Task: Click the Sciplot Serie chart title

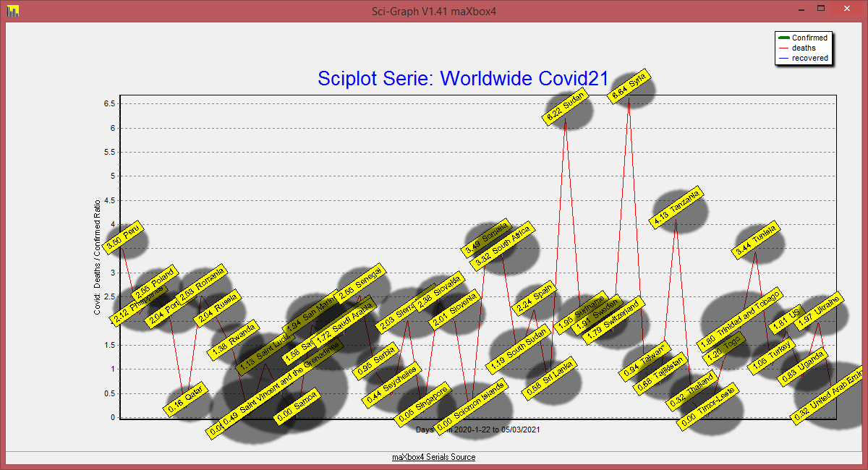Action: click(463, 78)
